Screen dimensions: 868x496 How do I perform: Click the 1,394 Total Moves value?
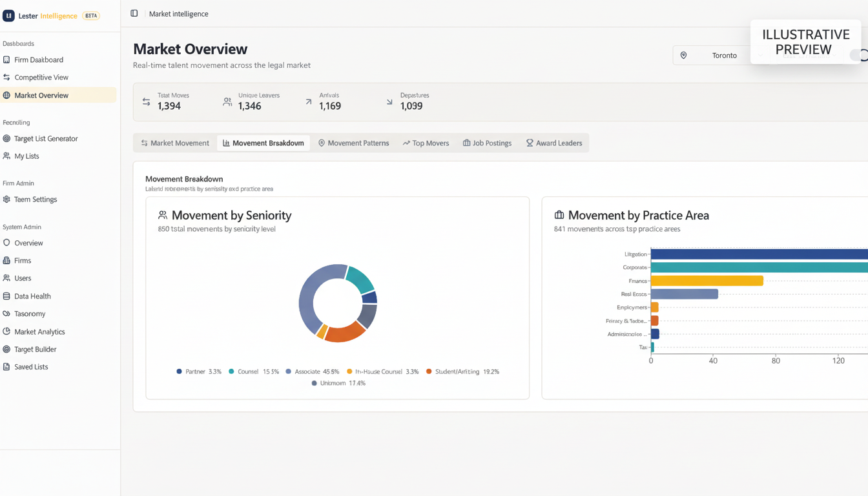[169, 106]
